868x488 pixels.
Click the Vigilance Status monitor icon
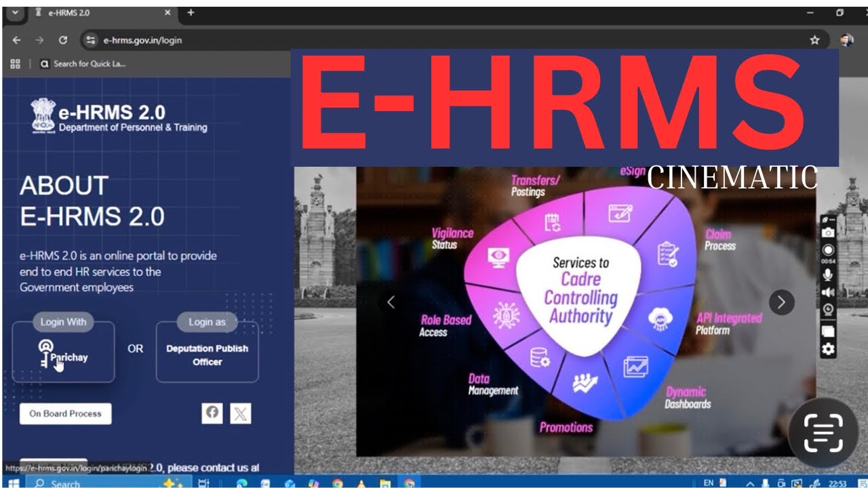[498, 258]
